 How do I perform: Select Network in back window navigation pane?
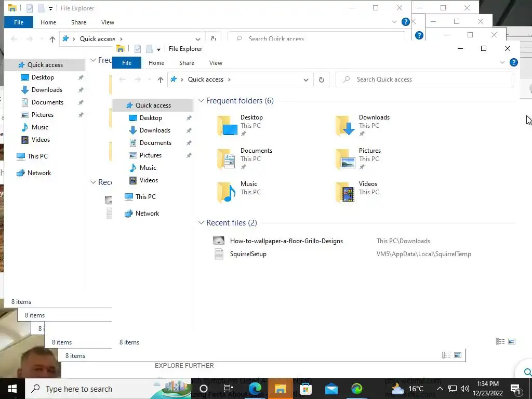pyautogui.click(x=39, y=173)
